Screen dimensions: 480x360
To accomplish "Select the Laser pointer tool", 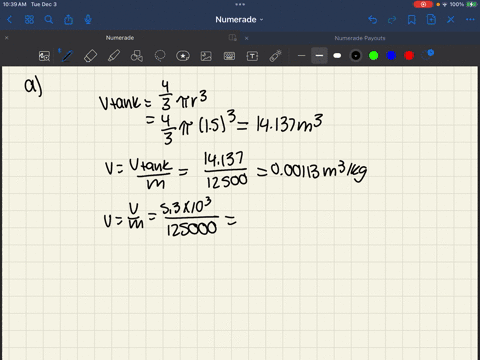I will (x=275, y=56).
